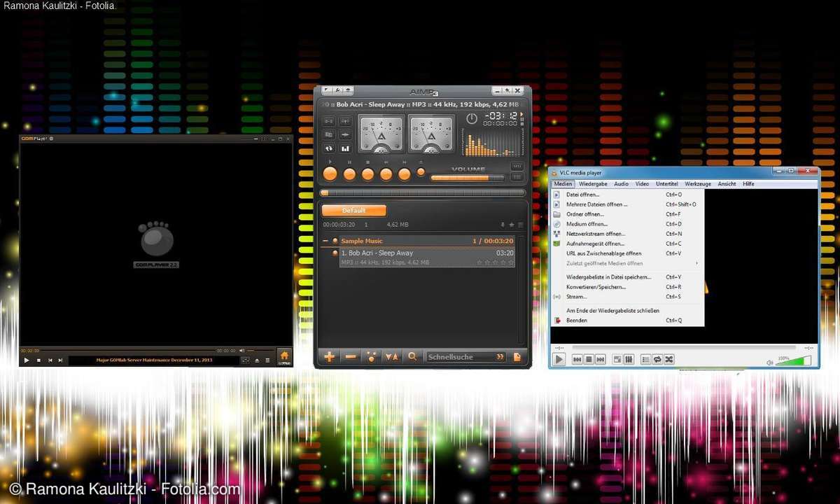Click the VLC play button
Viewport: 840px width, 504px height.
tap(559, 359)
